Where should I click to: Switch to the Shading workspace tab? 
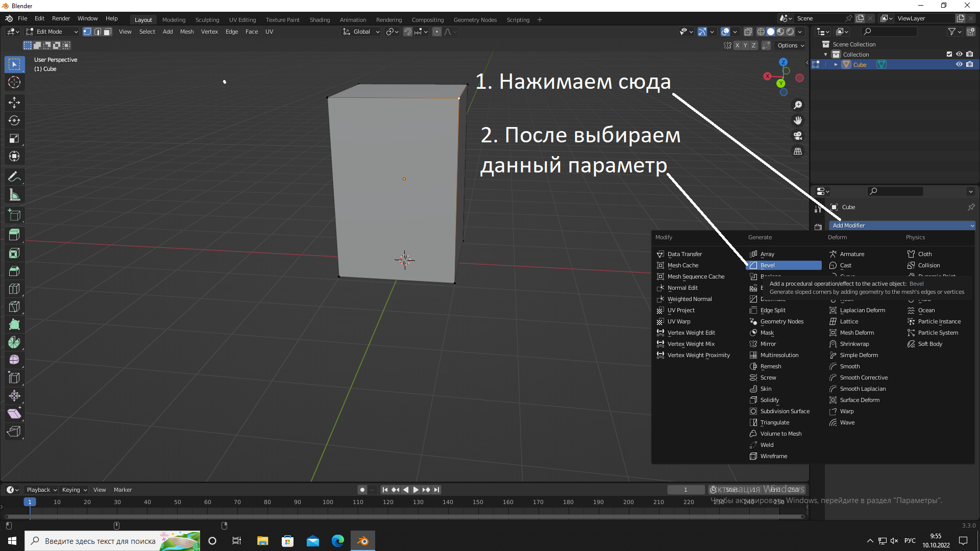point(320,20)
